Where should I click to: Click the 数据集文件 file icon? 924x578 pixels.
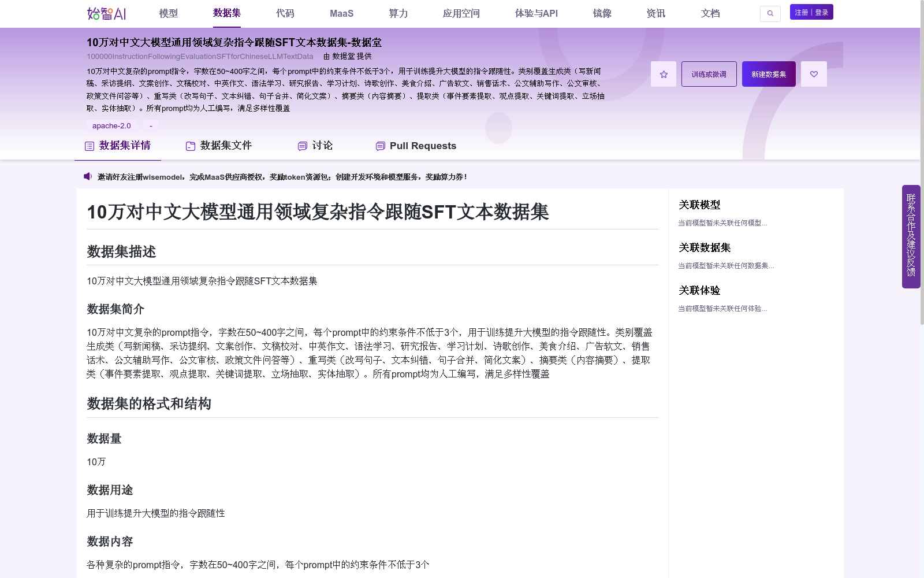(x=189, y=146)
